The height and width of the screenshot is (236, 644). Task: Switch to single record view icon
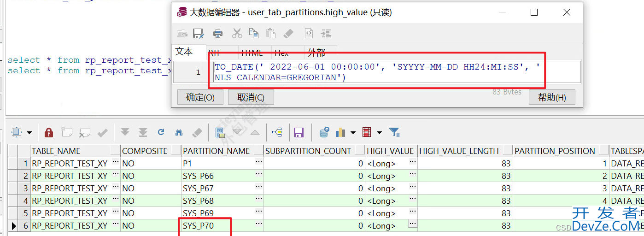click(220, 133)
